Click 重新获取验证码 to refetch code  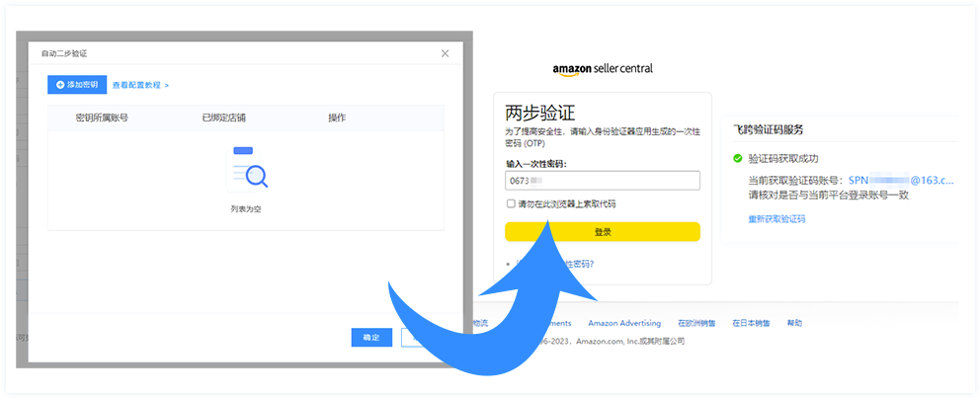[776, 218]
